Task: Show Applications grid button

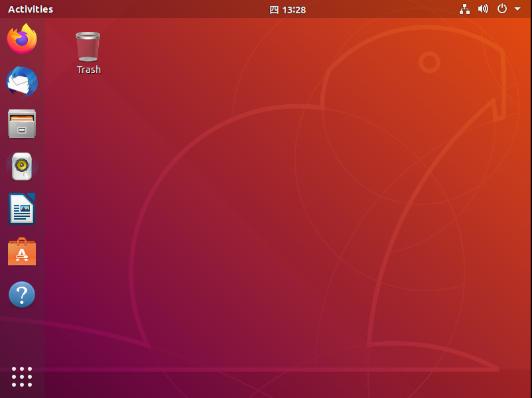Action: (x=22, y=377)
